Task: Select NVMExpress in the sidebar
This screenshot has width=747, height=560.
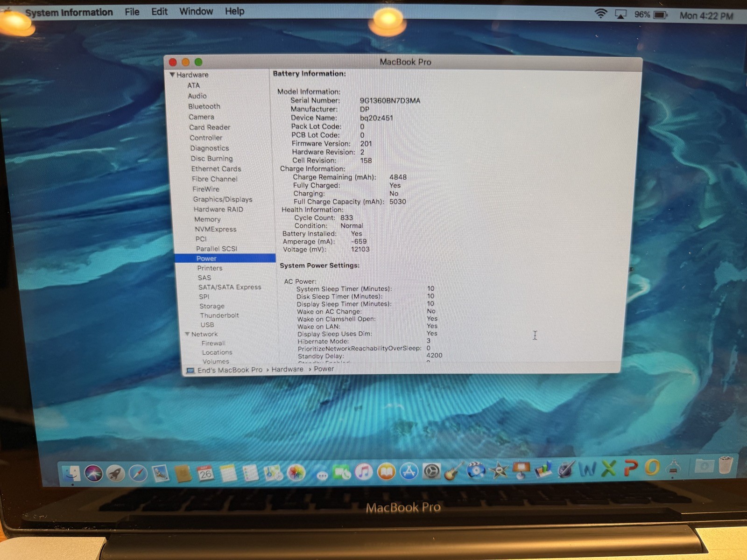Action: click(x=215, y=229)
